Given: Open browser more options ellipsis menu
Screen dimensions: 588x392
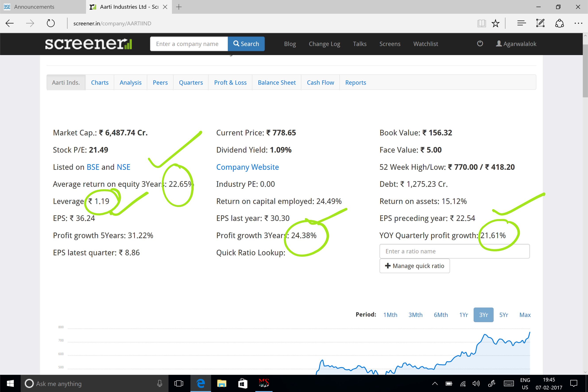Looking at the screenshot, I should [x=578, y=23].
